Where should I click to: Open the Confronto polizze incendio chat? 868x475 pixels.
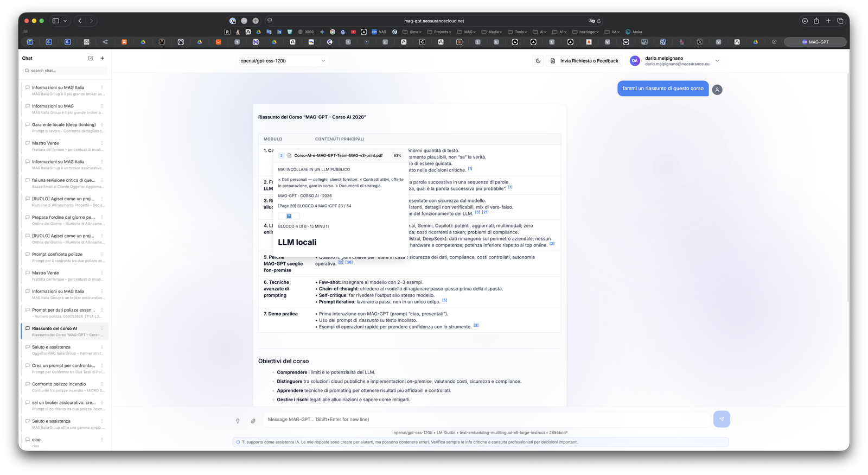click(x=65, y=387)
